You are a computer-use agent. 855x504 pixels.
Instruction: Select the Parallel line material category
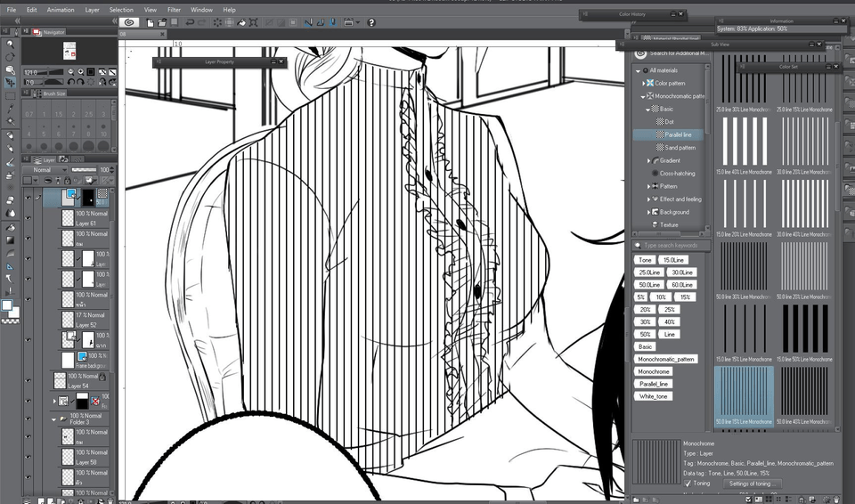point(677,134)
